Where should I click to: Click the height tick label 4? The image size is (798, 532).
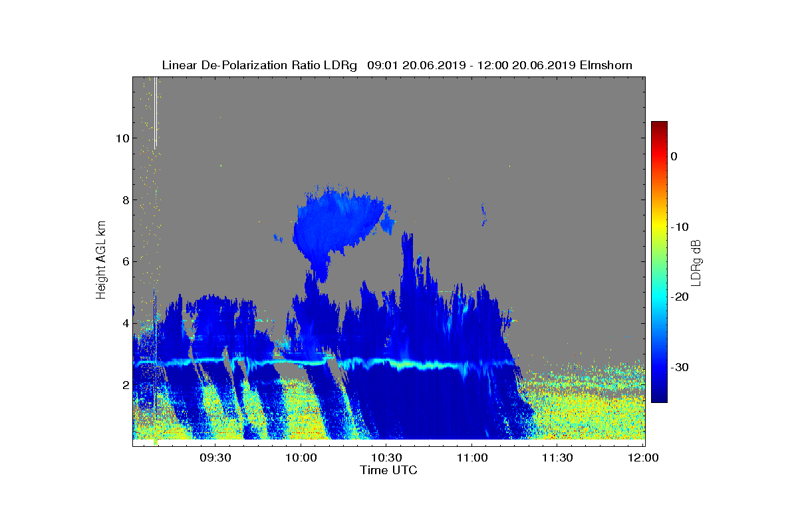tap(125, 323)
